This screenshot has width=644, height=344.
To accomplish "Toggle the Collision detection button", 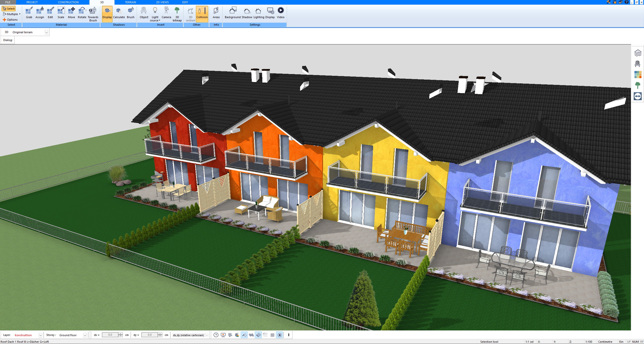I will [x=202, y=14].
